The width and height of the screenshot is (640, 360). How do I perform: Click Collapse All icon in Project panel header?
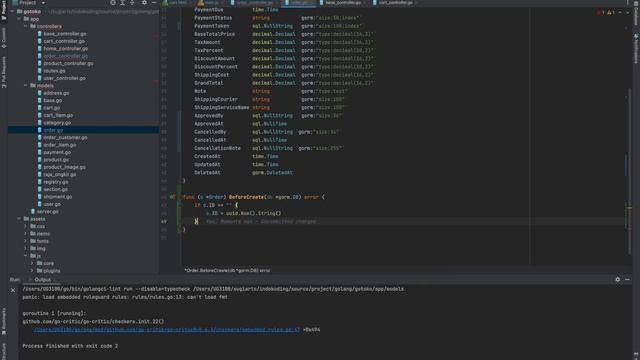(132, 2)
